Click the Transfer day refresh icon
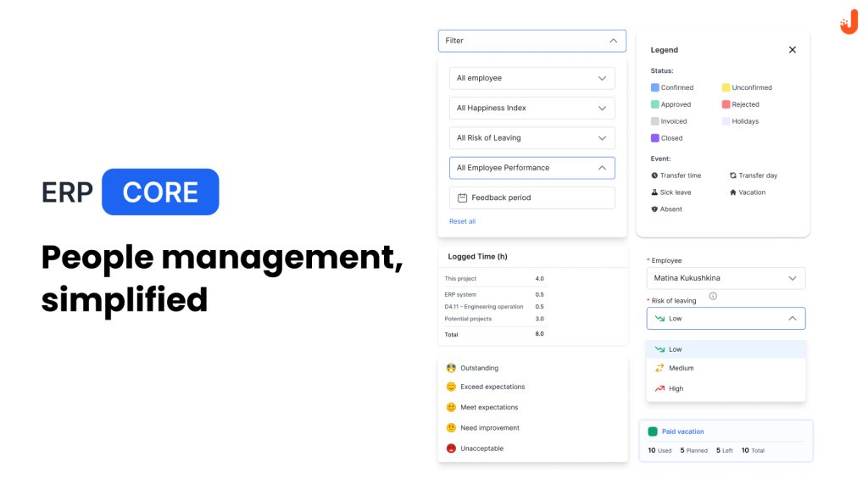 (733, 175)
